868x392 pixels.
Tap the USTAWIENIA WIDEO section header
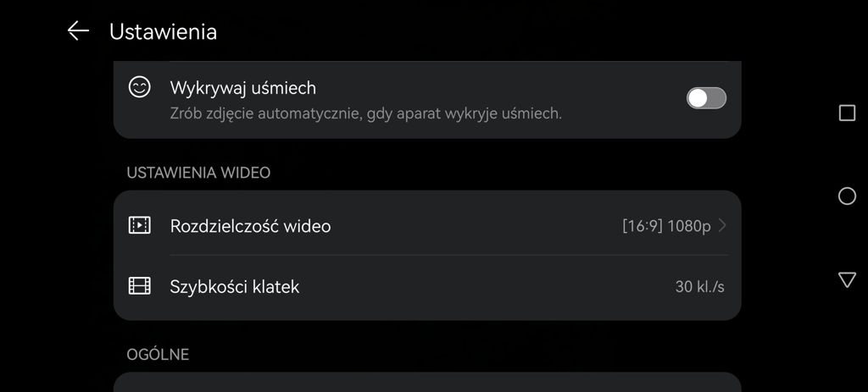click(x=198, y=173)
